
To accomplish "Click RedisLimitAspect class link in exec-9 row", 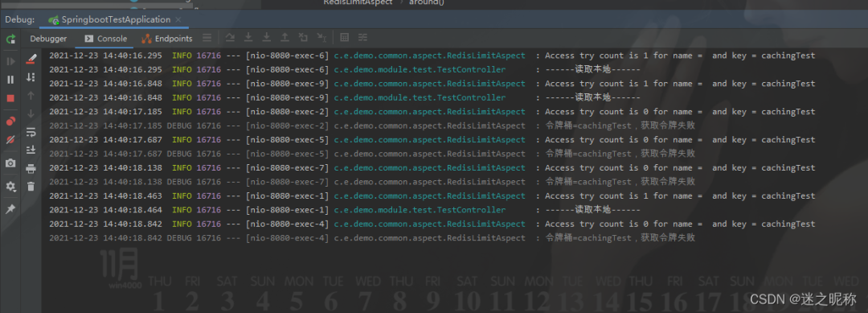I will (429, 84).
